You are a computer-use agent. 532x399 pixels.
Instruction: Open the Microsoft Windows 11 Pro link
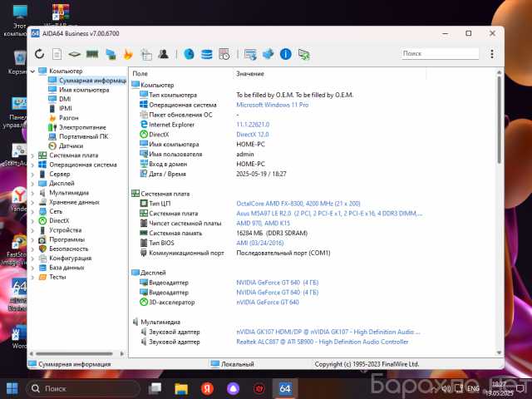(x=272, y=105)
